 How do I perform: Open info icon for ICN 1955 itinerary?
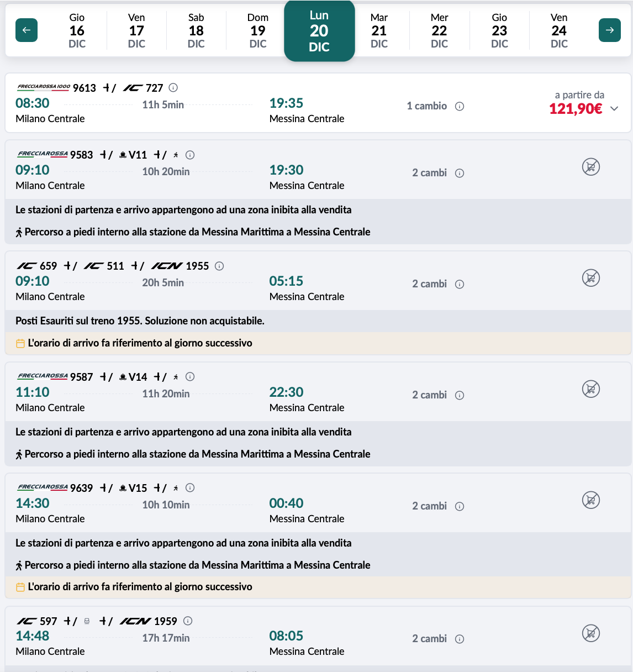[x=219, y=266]
